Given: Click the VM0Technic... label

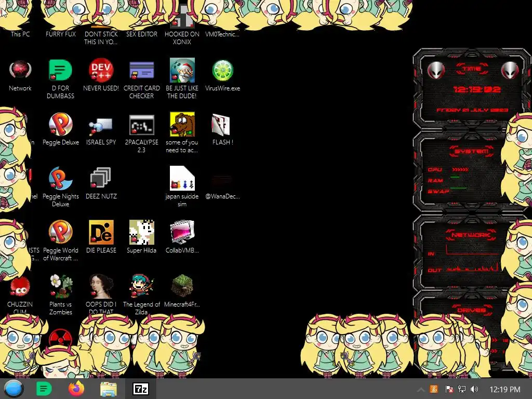Looking at the screenshot, I should (222, 34).
